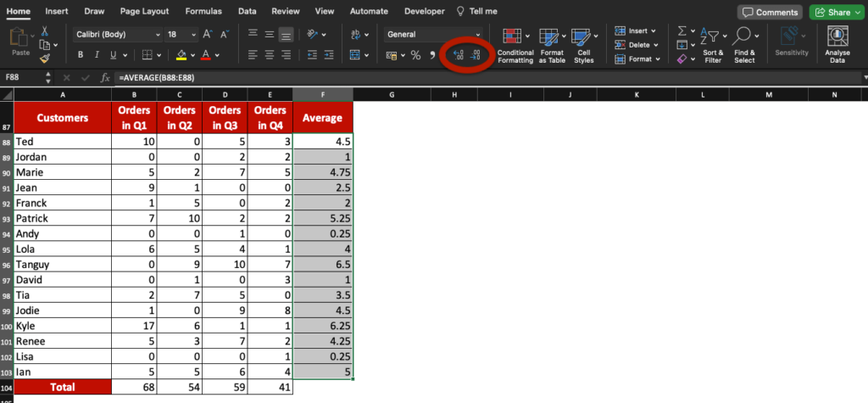868x403 pixels.
Task: Expand the General number format dropdown
Action: click(x=432, y=35)
